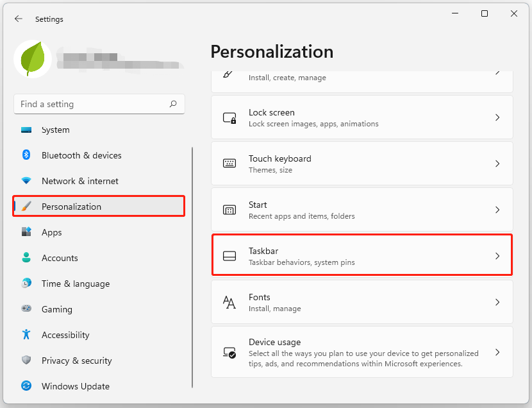Click the Windows Update sync icon

26,386
